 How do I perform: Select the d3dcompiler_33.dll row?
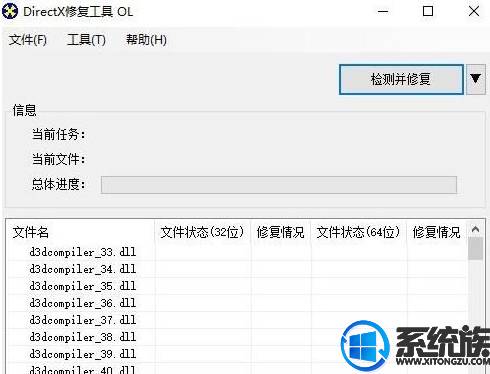(x=237, y=252)
